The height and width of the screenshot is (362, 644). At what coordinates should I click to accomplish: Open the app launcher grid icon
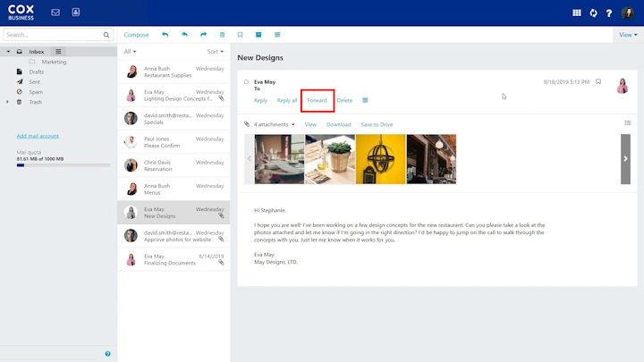(577, 13)
